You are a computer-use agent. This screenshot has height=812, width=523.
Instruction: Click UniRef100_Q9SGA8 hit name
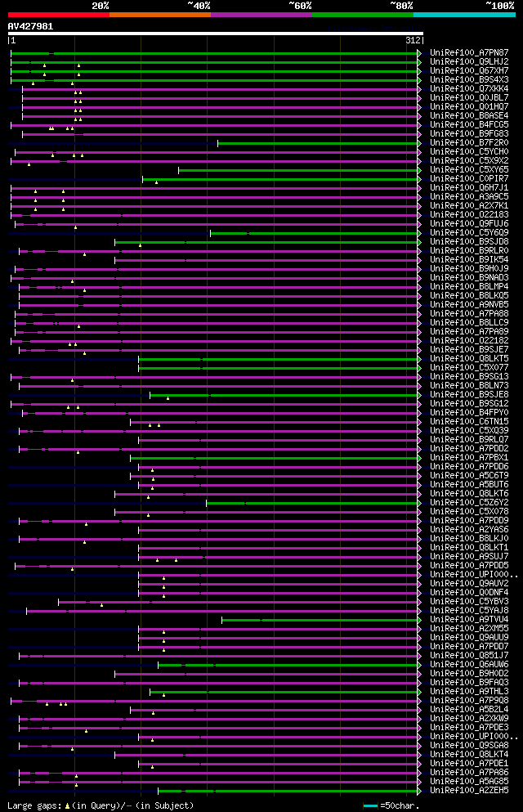(469, 746)
